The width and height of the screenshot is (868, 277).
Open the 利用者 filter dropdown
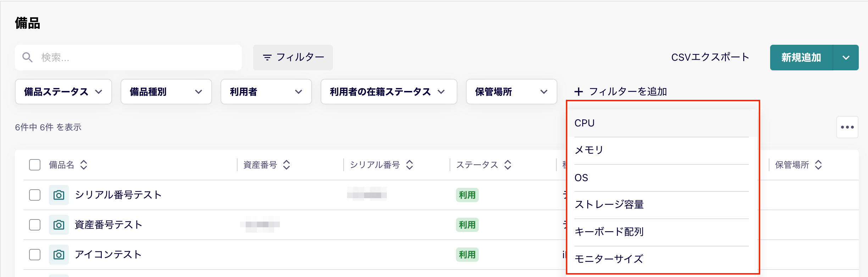(266, 92)
